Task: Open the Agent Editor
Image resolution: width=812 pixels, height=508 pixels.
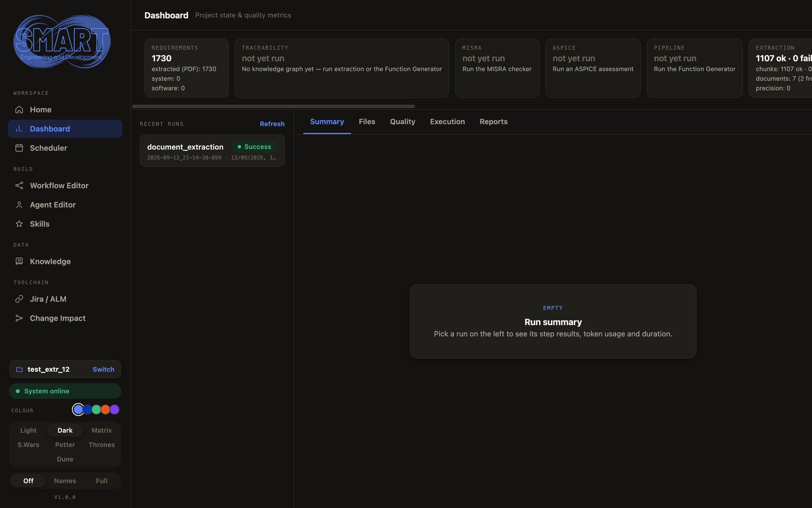Action: point(65,205)
